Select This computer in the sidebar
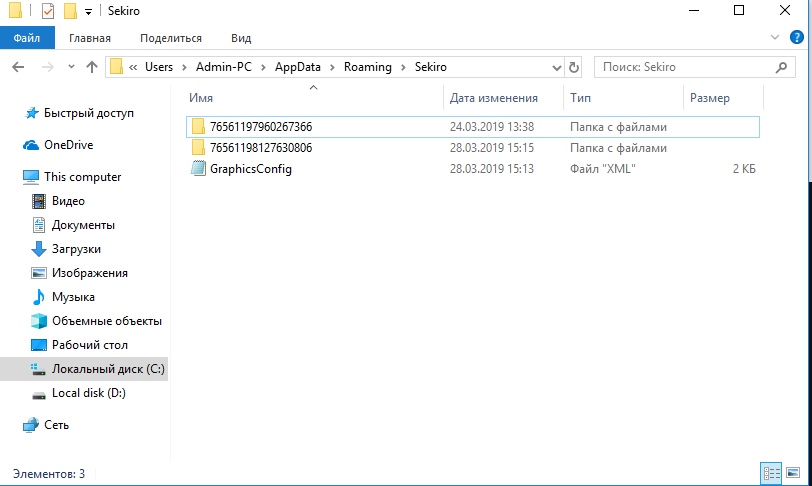The height and width of the screenshot is (486, 812). 71,177
